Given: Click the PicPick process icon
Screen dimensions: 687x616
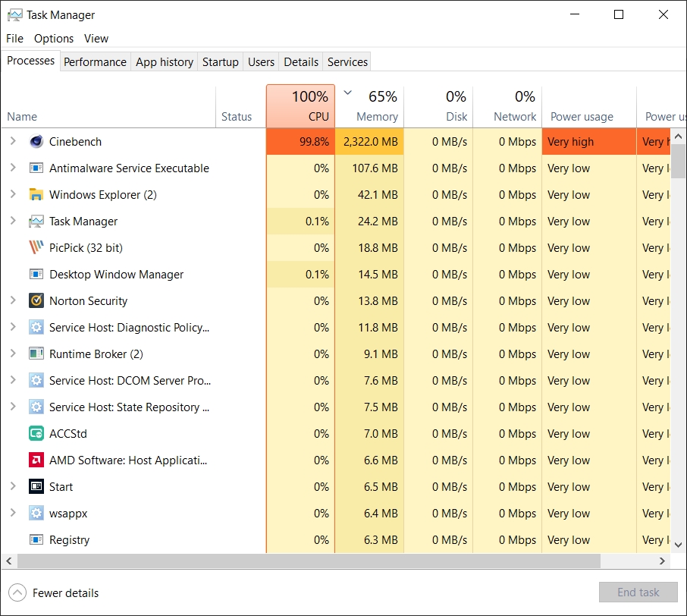Looking at the screenshot, I should click(36, 248).
